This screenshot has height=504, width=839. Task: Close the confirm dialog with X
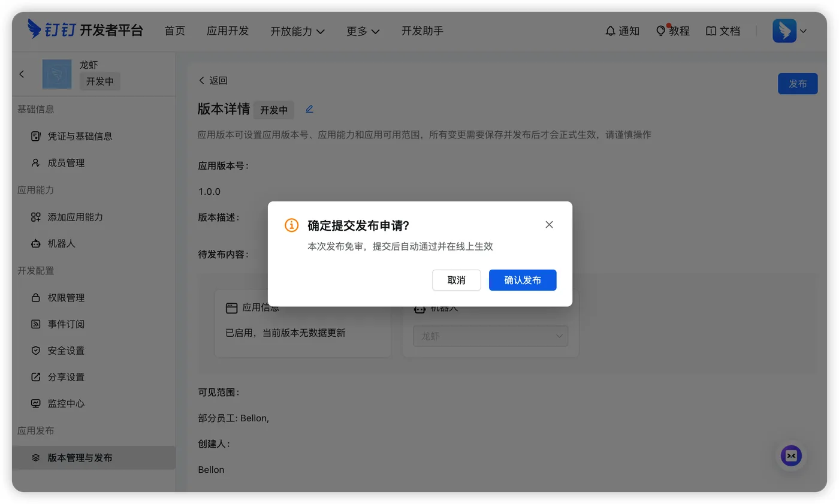click(x=549, y=225)
